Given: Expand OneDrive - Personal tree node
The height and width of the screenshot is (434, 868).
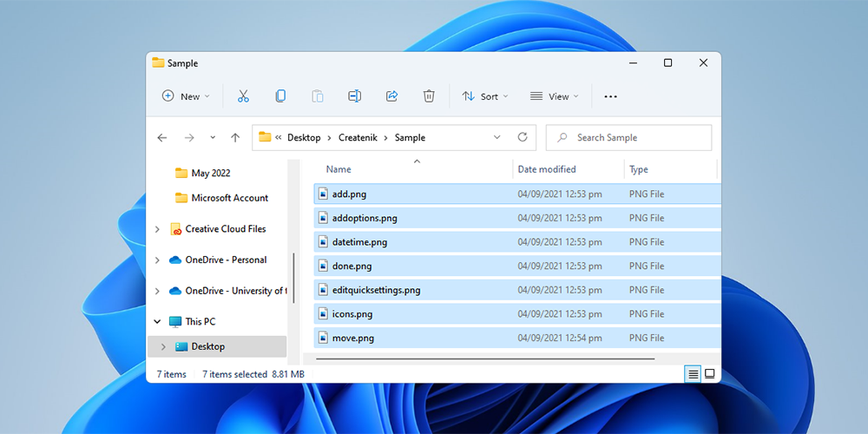Looking at the screenshot, I should [157, 260].
